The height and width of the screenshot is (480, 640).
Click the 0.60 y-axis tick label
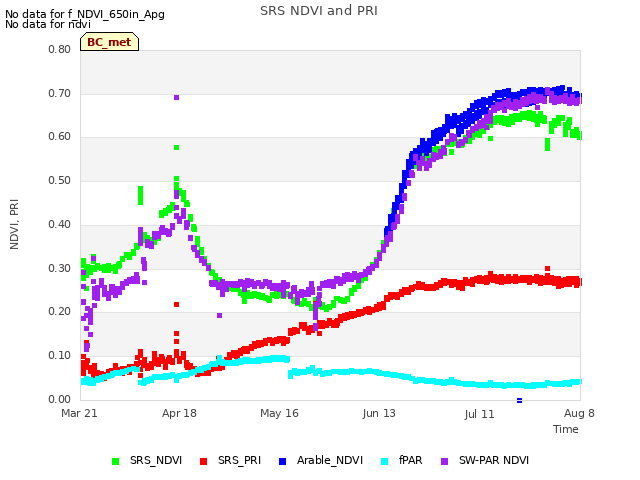(x=60, y=137)
